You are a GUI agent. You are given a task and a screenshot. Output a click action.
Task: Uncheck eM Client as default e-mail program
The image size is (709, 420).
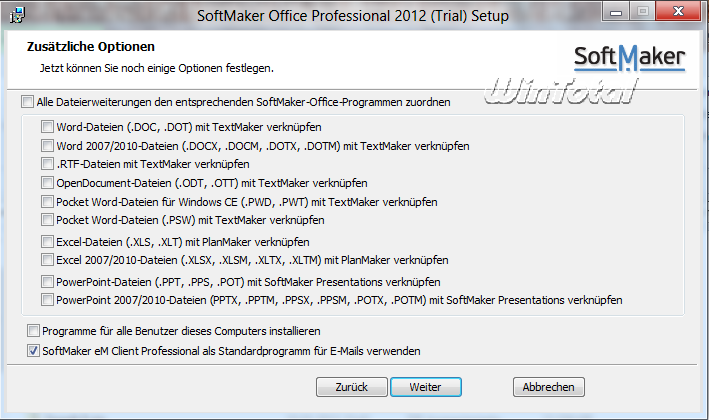coord(35,351)
